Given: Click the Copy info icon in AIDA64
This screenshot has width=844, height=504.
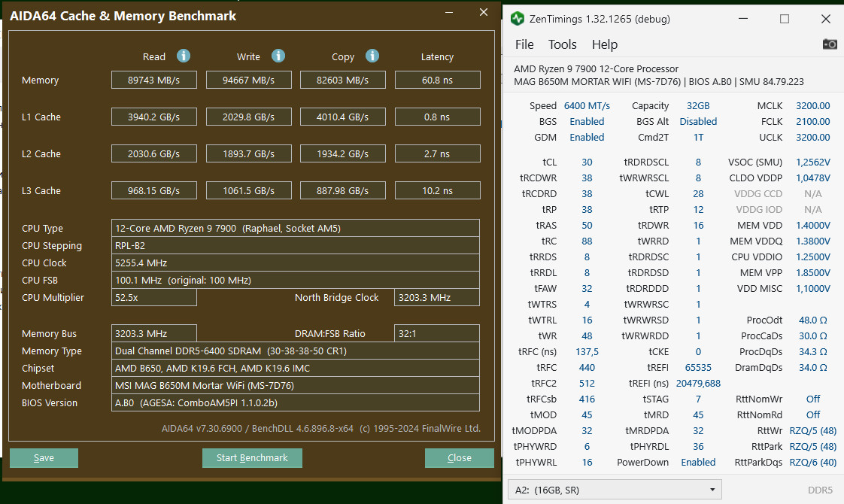Looking at the screenshot, I should [x=372, y=56].
